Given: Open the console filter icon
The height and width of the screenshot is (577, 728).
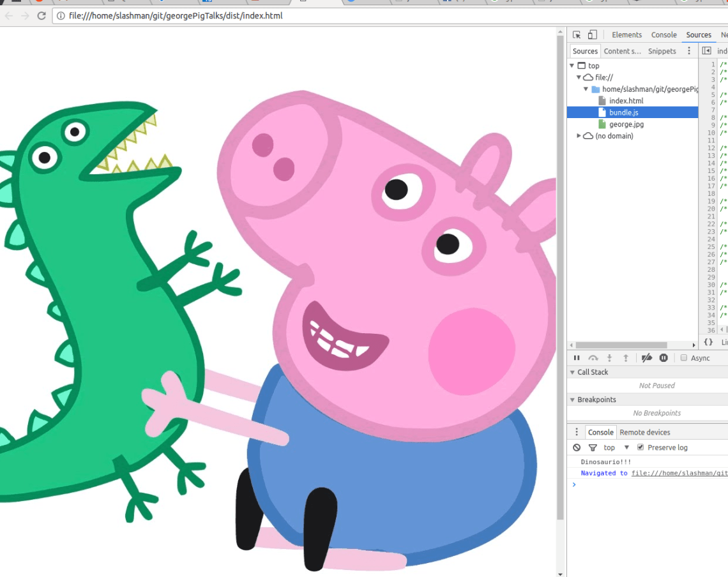Looking at the screenshot, I should (x=593, y=447).
